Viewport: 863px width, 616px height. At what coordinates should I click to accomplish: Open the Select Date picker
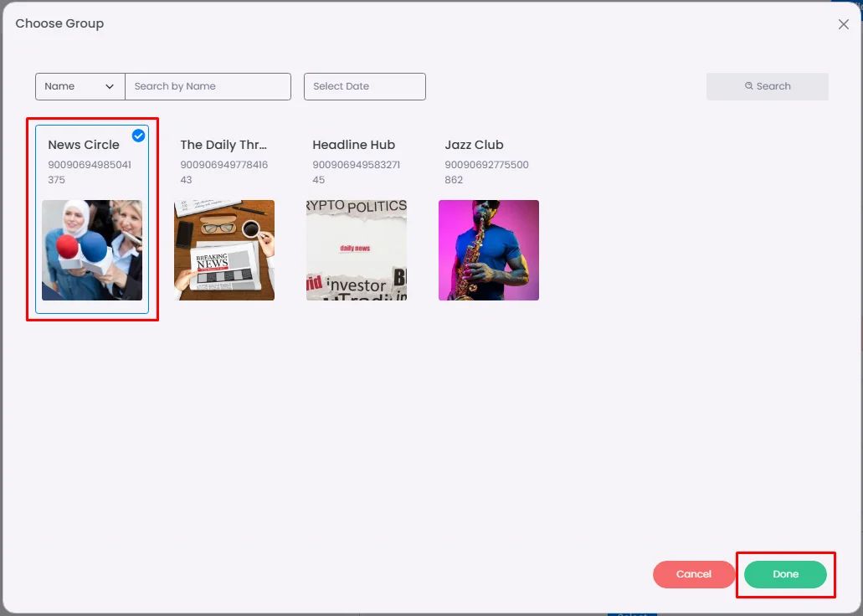(x=364, y=86)
